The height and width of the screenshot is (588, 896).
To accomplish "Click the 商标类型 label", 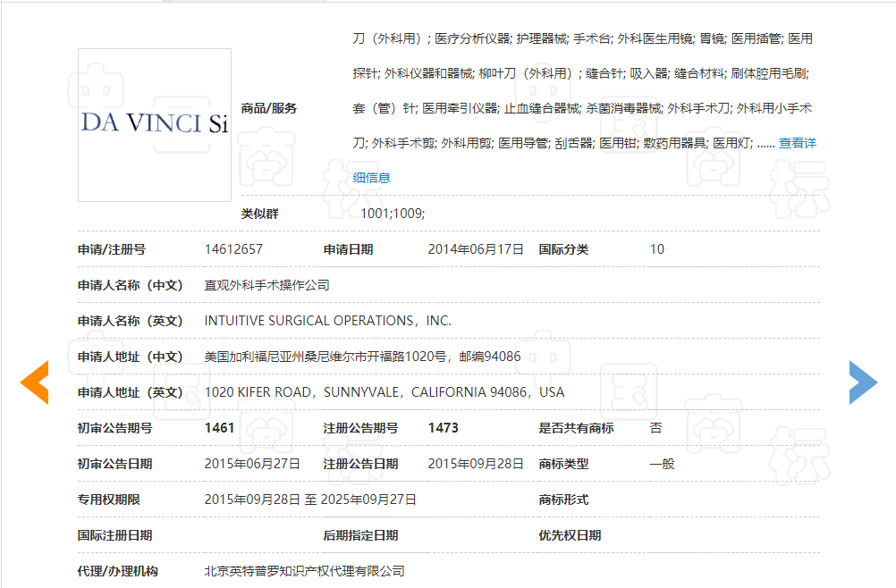I will tap(563, 464).
